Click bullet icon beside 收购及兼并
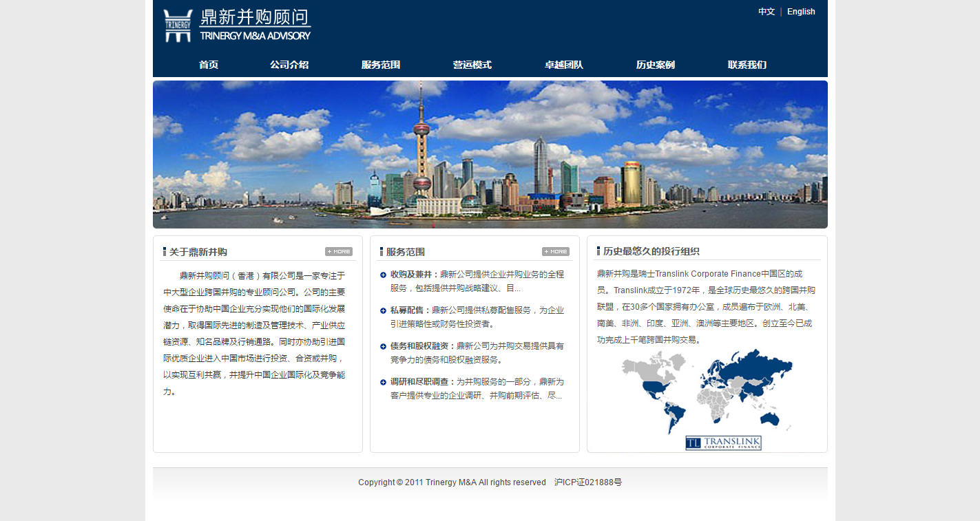This screenshot has width=980, height=521. pos(383,275)
